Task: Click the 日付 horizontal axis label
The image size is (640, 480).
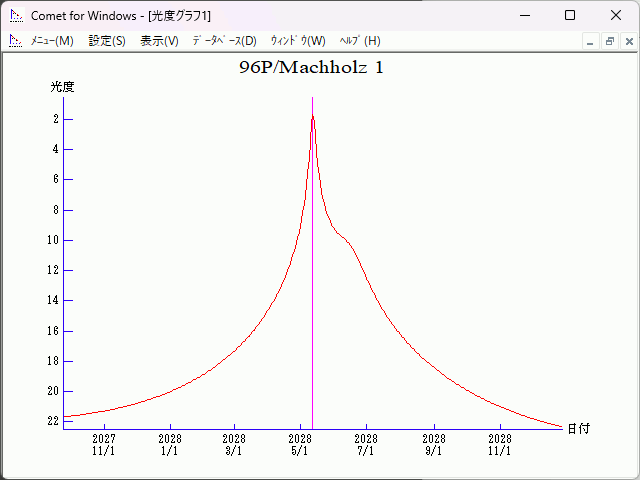Action: 578,428
